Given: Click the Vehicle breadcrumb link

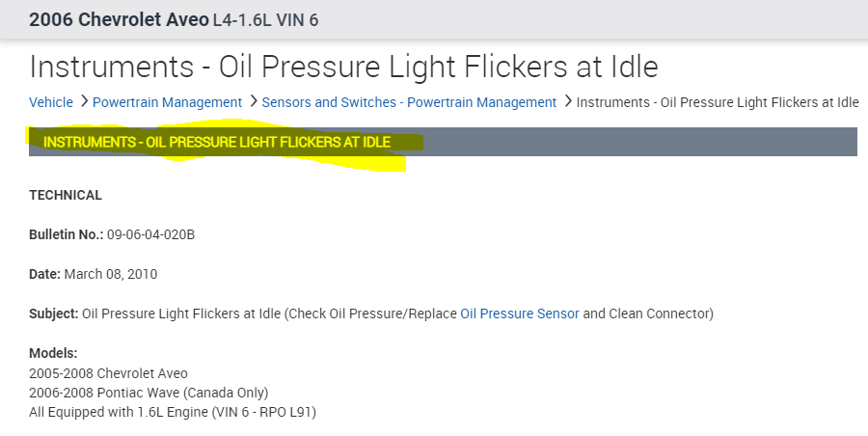Looking at the screenshot, I should [50, 102].
